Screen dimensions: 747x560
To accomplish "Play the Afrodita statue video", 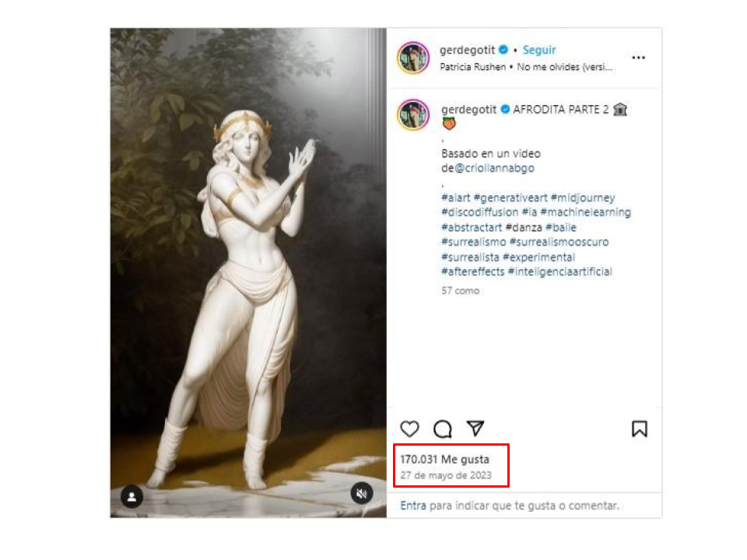I will 248,273.
